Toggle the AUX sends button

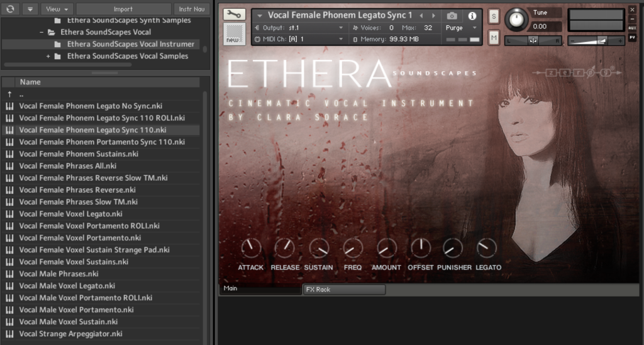(x=632, y=28)
